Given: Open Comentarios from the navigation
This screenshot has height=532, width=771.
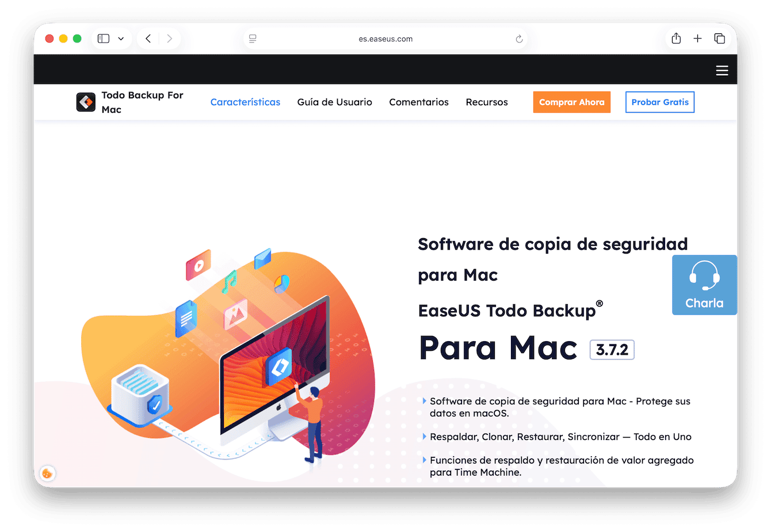Looking at the screenshot, I should (x=419, y=102).
